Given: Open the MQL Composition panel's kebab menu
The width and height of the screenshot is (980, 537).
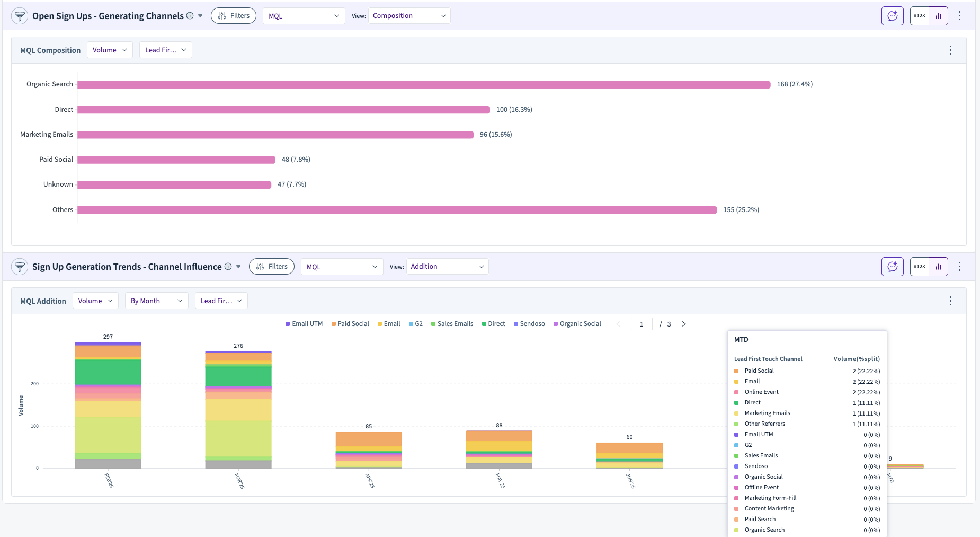Looking at the screenshot, I should 950,50.
